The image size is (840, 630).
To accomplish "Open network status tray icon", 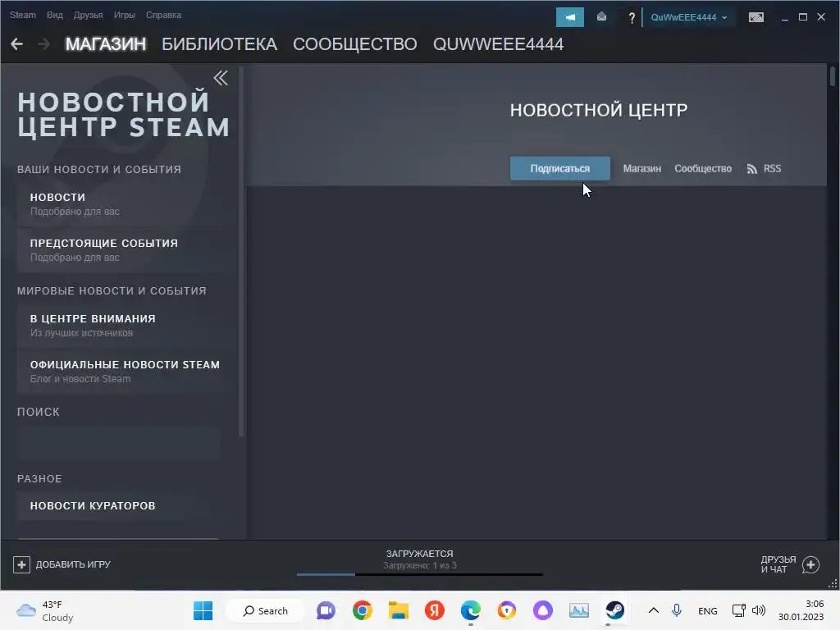I will [739, 610].
